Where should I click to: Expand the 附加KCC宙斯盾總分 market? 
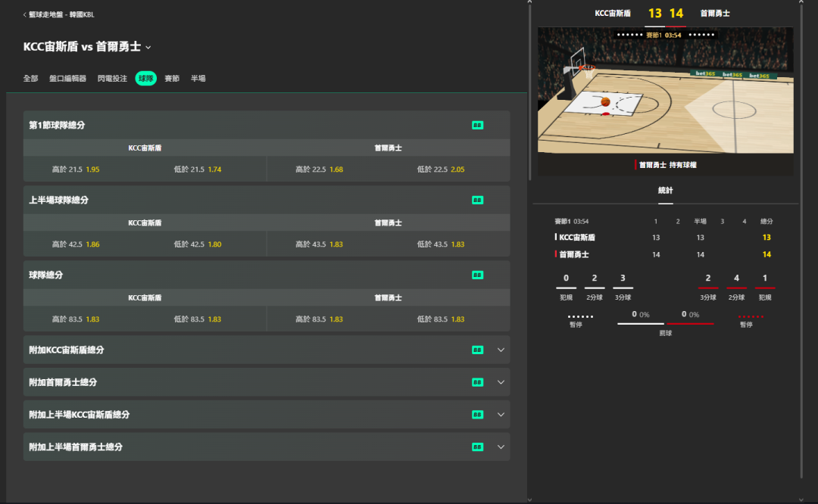[x=501, y=350]
